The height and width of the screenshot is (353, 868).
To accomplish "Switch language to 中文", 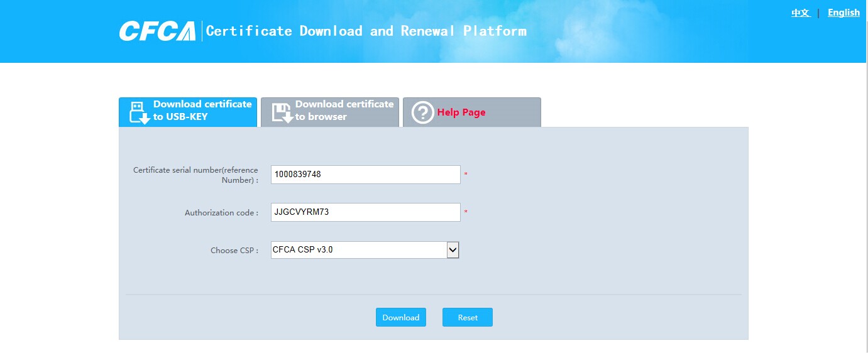I will [801, 13].
